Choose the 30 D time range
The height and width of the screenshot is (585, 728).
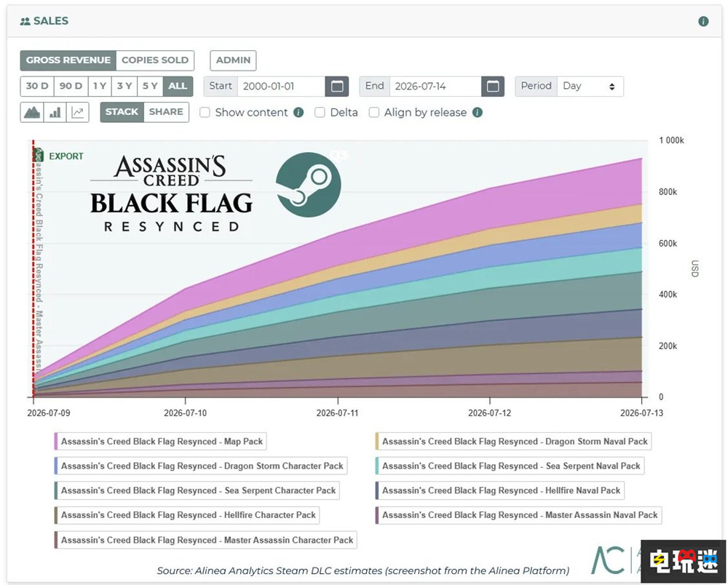click(37, 87)
